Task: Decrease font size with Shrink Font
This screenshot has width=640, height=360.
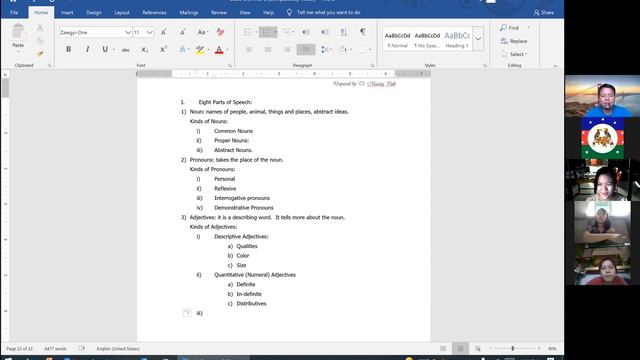Action: point(182,32)
